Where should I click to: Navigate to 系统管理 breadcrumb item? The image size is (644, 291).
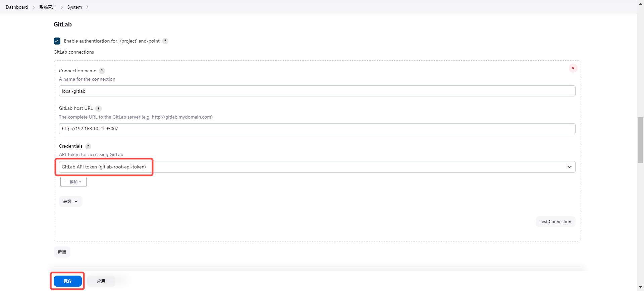coord(48,7)
